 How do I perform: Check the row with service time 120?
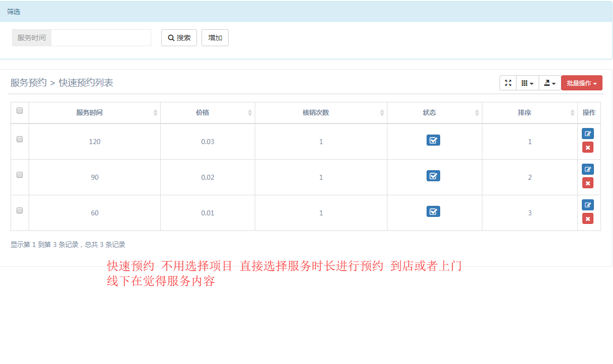pos(20,139)
